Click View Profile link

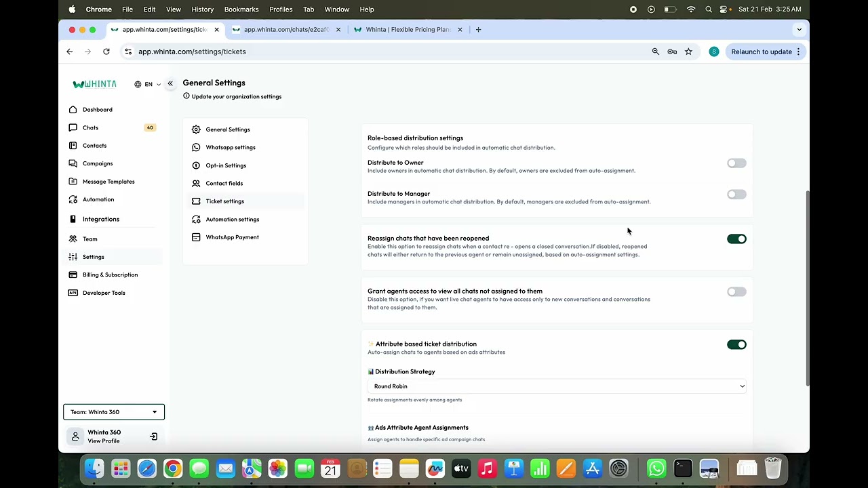pyautogui.click(x=103, y=441)
